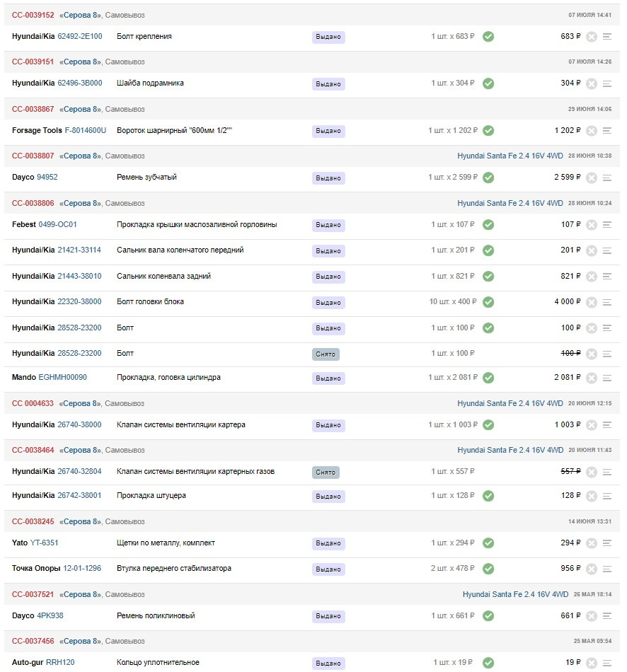The height and width of the screenshot is (672, 627).
Task: Open order CC-0038806
Action: tap(33, 203)
